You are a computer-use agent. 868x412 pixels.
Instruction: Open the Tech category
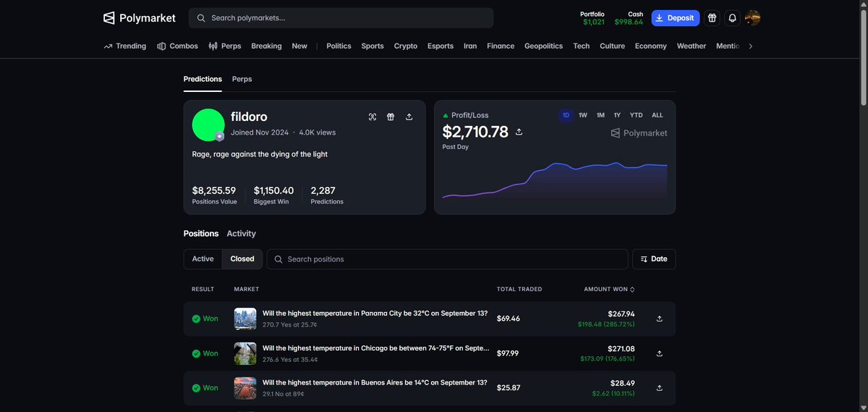(x=582, y=46)
